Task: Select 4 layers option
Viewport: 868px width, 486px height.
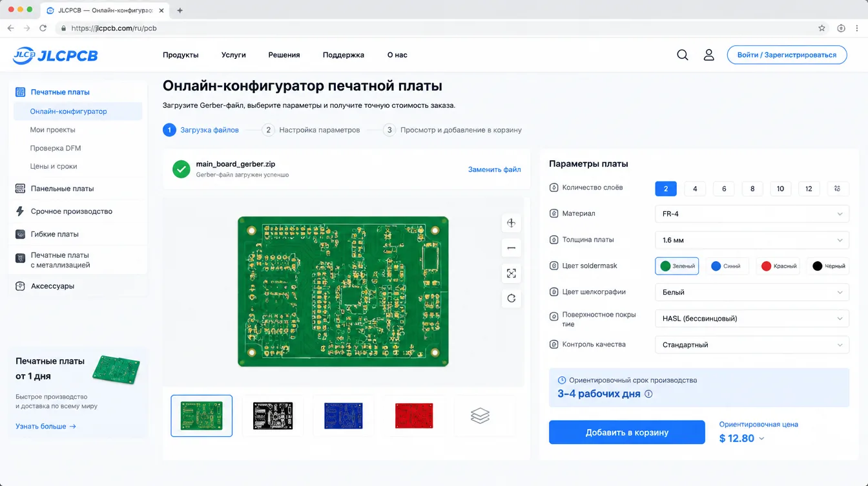Action: pos(695,189)
